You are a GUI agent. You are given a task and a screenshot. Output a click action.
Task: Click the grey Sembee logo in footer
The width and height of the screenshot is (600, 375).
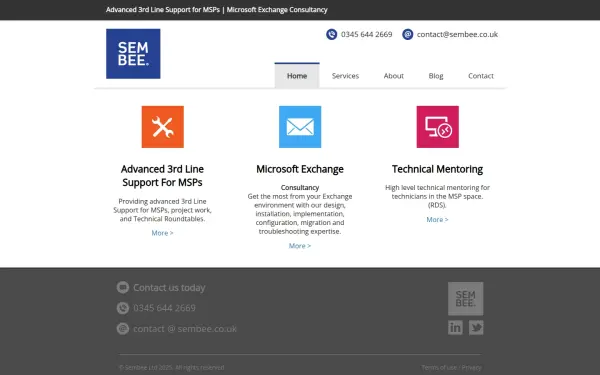[465, 298]
